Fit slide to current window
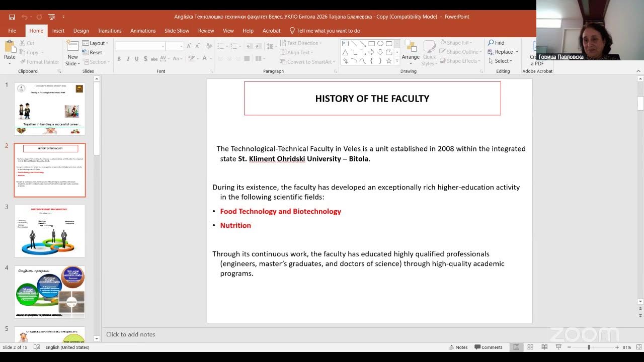This screenshot has width=644, height=362. [x=638, y=347]
